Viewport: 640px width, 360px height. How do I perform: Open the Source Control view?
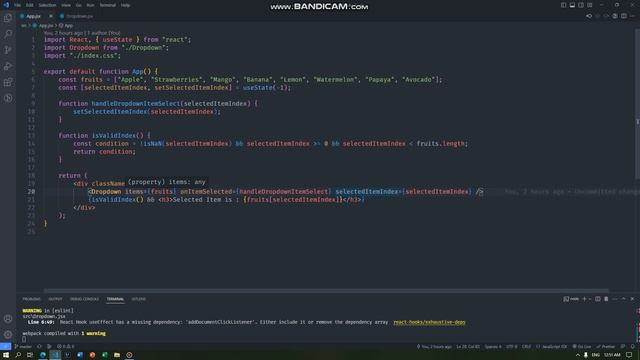click(x=8, y=50)
